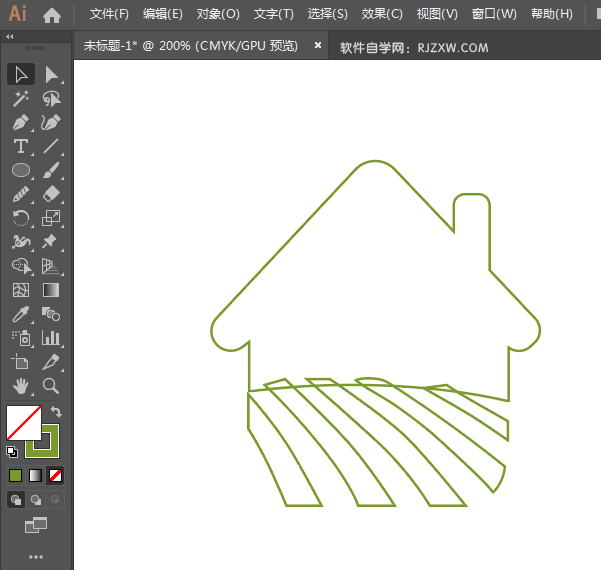Select the Zoom magnifier tool
The width and height of the screenshot is (601, 570).
(51, 386)
